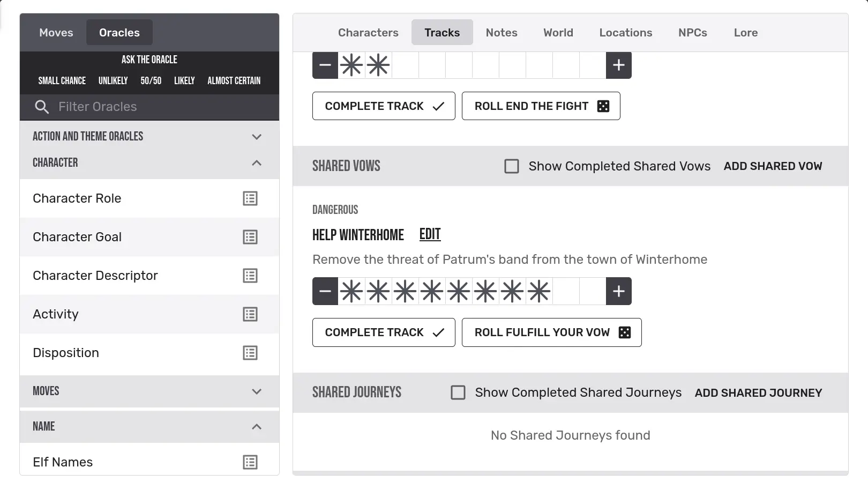Toggle Show Completed Shared Journeys checkbox
Viewport: 868px width, 489px height.
click(458, 392)
